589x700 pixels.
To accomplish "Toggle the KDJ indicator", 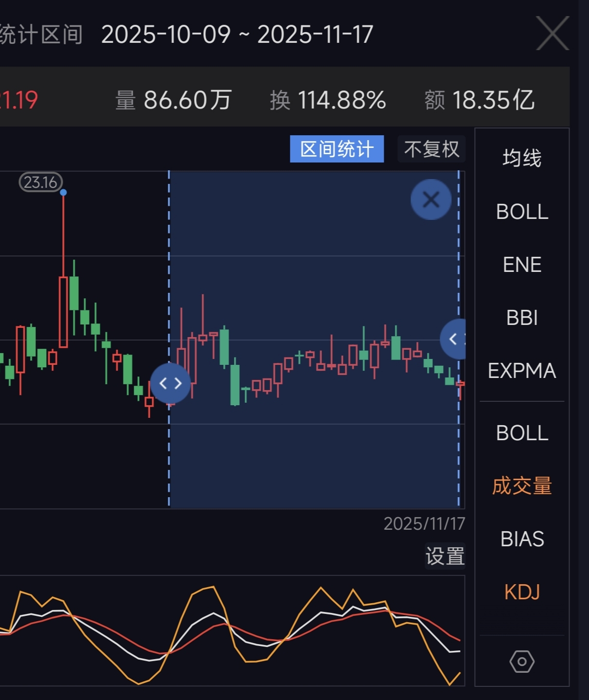I will [522, 592].
